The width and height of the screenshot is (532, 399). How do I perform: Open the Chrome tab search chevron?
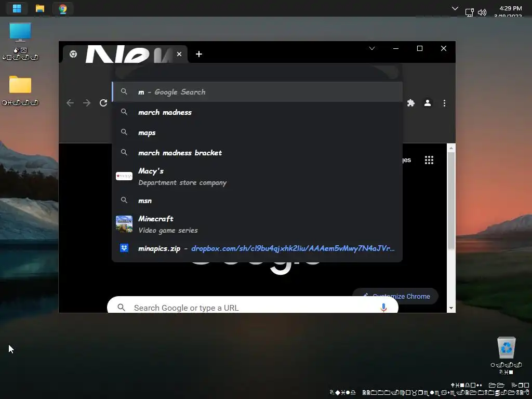(372, 48)
